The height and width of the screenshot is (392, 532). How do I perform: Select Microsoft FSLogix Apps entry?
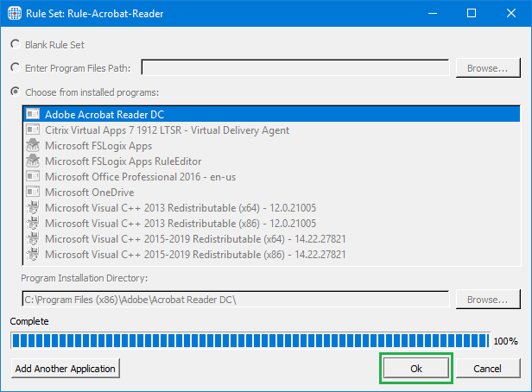(272, 145)
